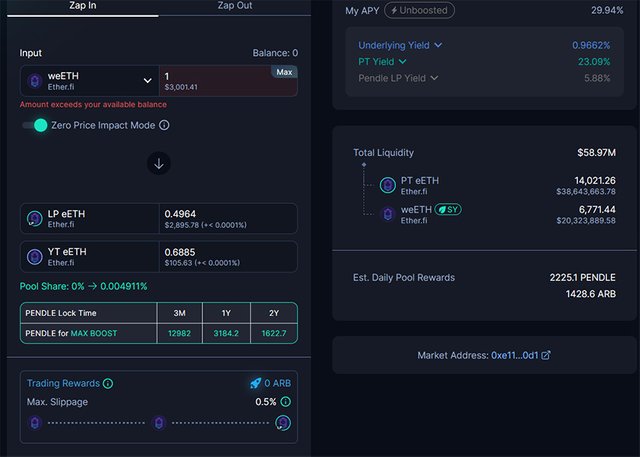Screen dimensions: 640x457
Task: Click the My APY 29.94% value
Action: click(607, 10)
